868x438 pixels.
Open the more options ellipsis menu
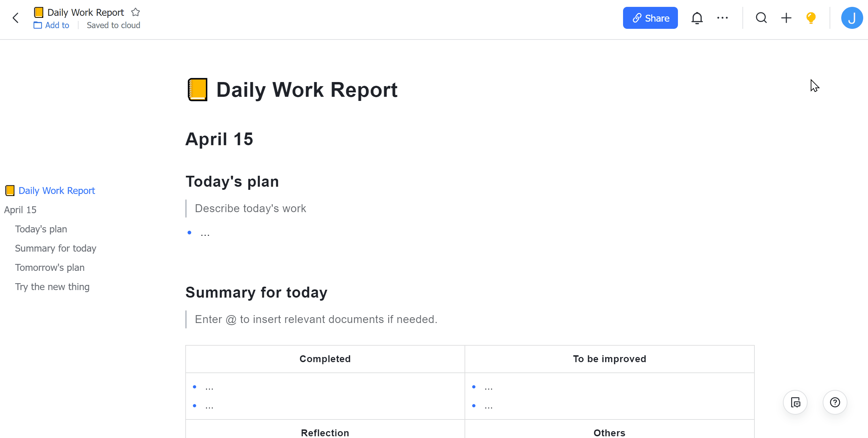[x=722, y=18]
